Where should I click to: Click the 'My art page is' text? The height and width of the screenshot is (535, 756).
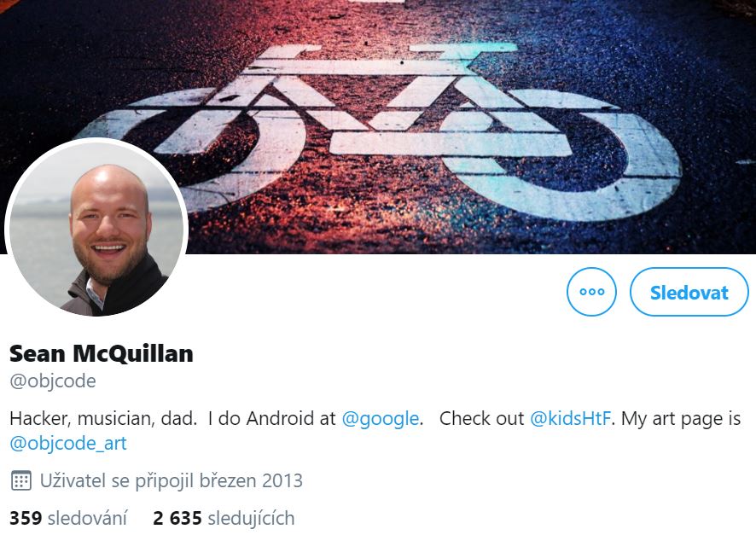[681, 418]
